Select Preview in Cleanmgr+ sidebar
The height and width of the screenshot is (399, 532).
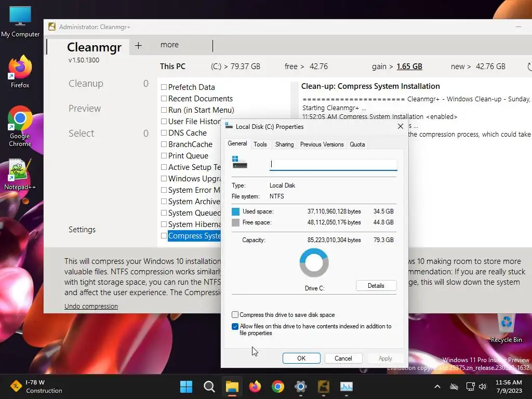tap(85, 108)
